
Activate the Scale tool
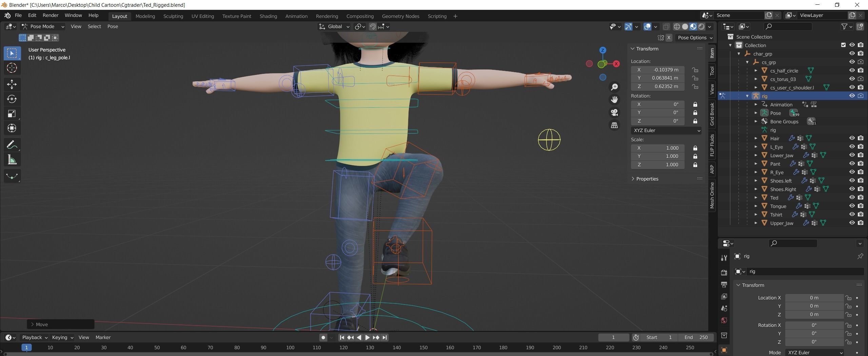[x=12, y=113]
